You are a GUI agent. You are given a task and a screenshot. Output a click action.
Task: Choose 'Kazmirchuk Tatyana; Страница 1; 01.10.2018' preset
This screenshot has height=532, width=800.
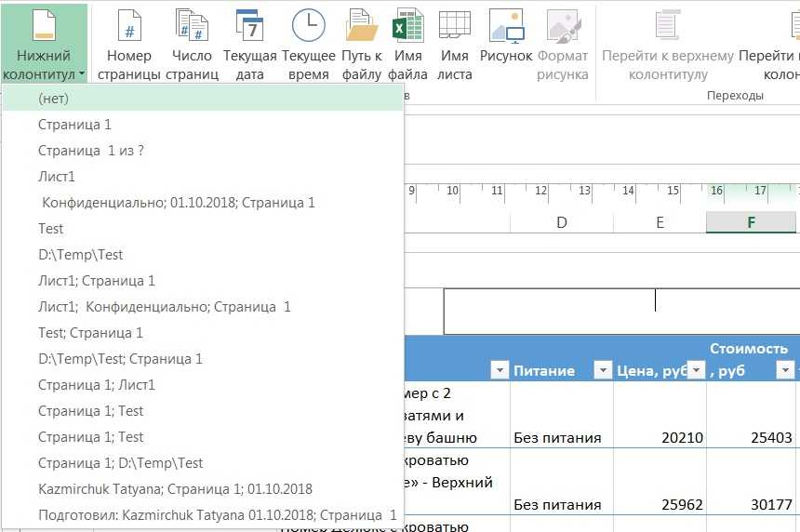coord(203,488)
